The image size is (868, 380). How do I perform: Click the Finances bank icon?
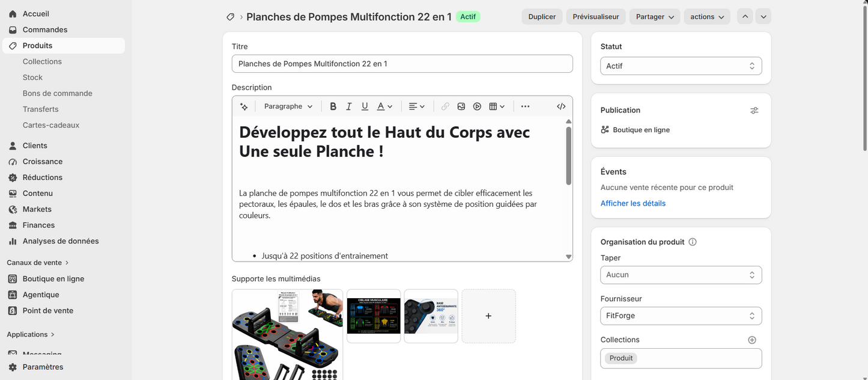click(13, 225)
